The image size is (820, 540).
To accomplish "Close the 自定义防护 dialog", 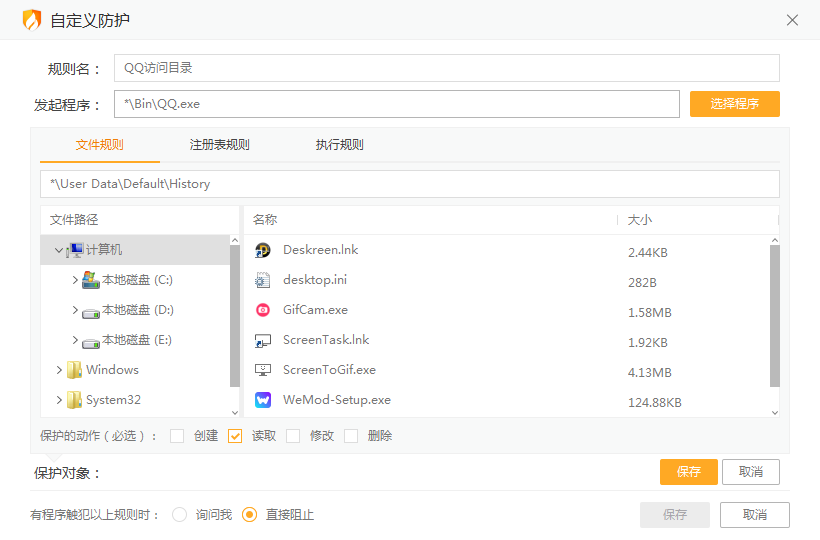I will pos(792,20).
